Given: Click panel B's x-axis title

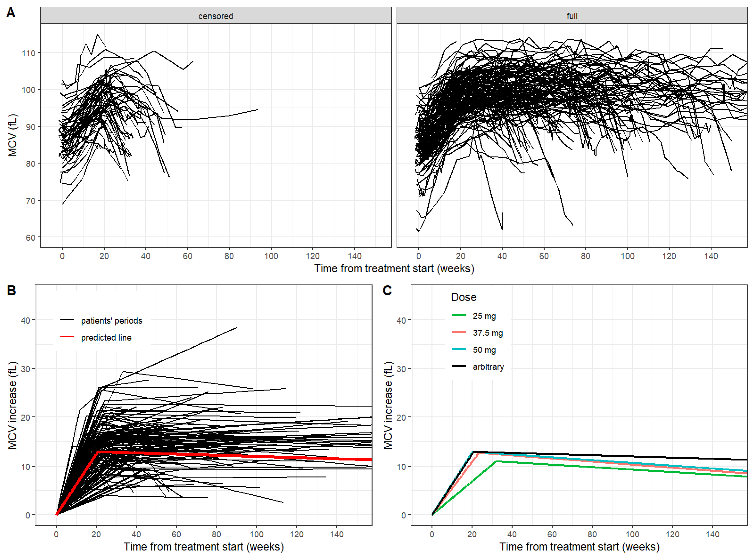Looking at the screenshot, I should click(203, 547).
